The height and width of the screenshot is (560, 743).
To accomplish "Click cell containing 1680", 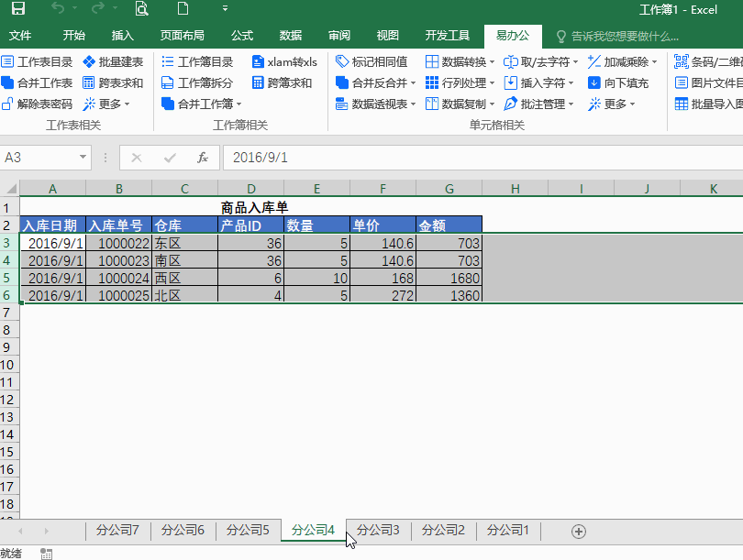I will [449, 278].
